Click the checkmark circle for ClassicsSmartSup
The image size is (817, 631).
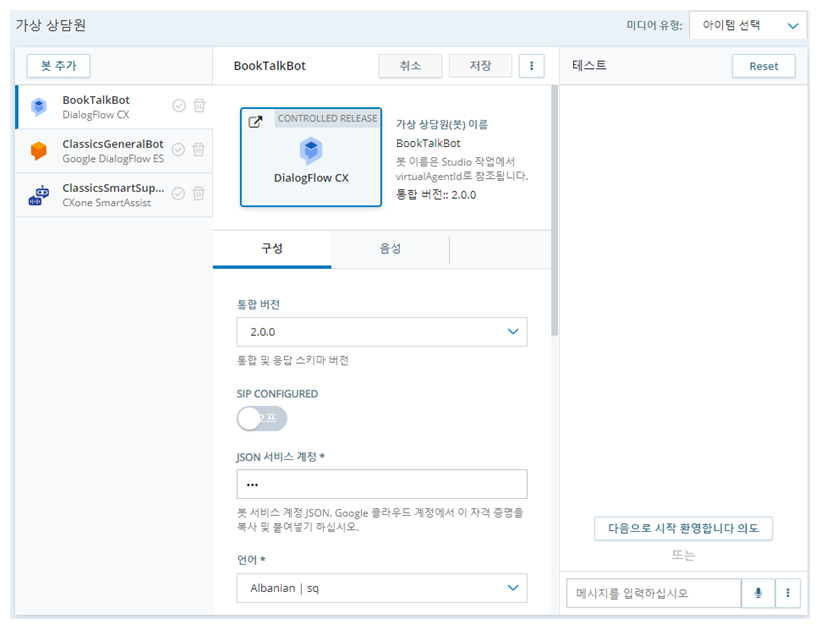178,194
